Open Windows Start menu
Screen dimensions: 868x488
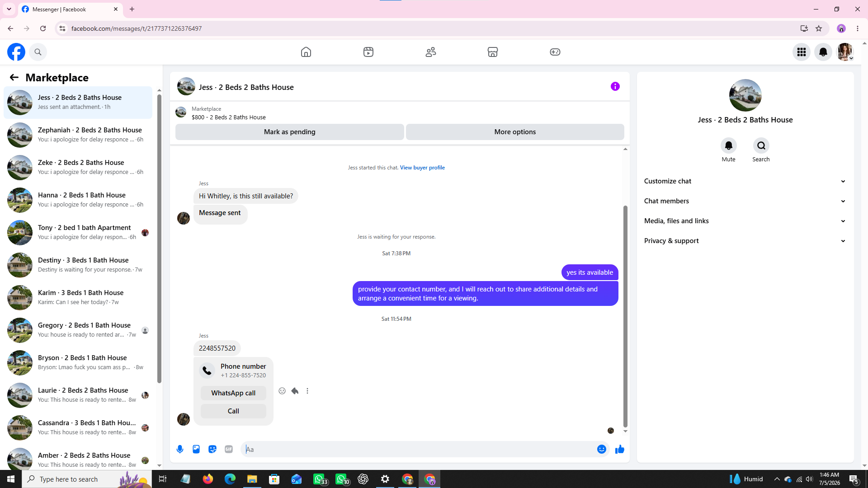[x=11, y=479]
